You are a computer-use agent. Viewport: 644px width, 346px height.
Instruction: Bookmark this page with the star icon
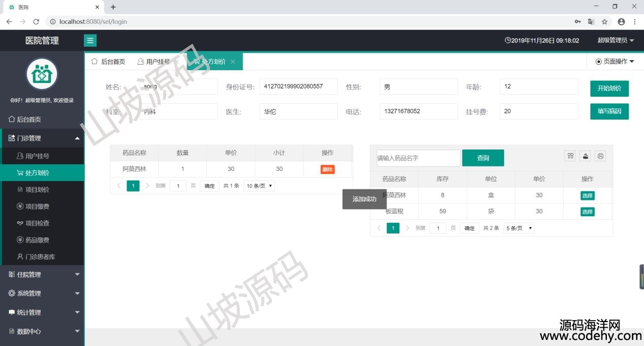[x=604, y=22]
